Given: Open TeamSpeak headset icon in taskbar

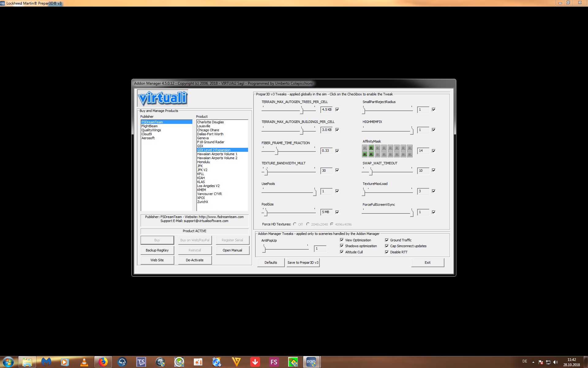Looking at the screenshot, I should (x=122, y=362).
